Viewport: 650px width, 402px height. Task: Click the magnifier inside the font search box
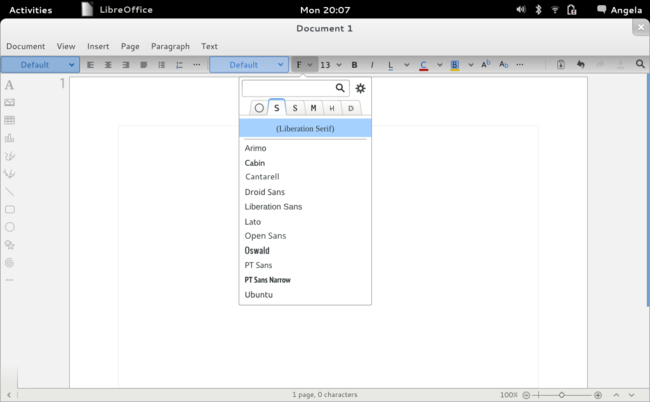click(340, 88)
